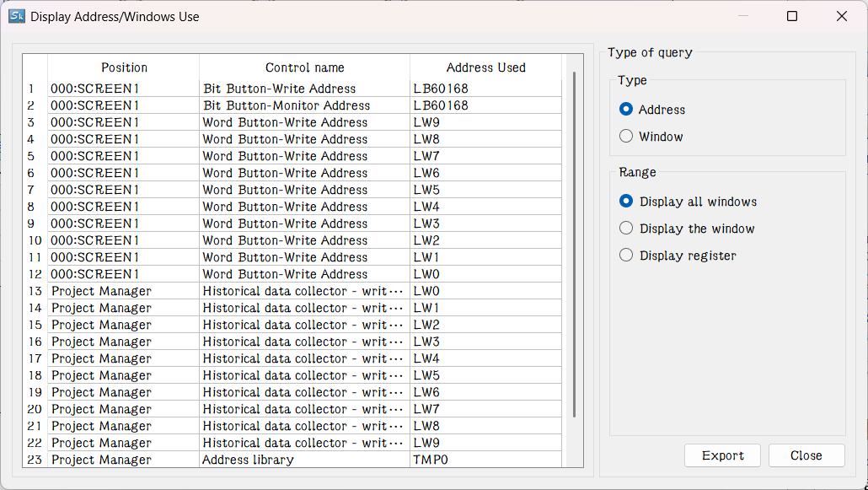The width and height of the screenshot is (868, 490).
Task: Click the app icon in title bar
Action: tap(16, 16)
